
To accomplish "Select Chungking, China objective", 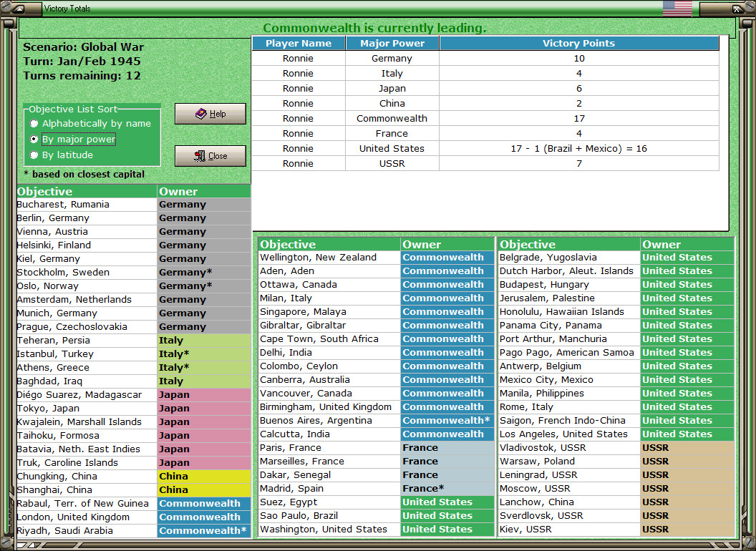I will 87,477.
